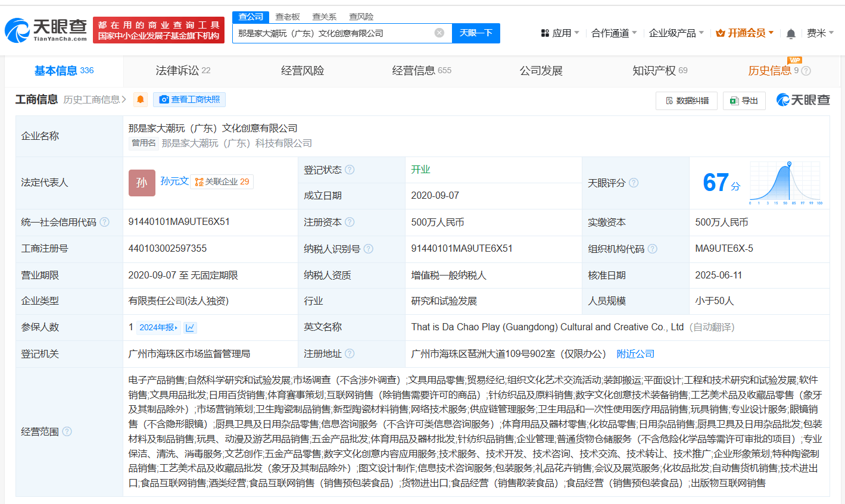845x504 pixels.
Task: Click help icon next to 统一社会信用代码
Action: (105, 222)
